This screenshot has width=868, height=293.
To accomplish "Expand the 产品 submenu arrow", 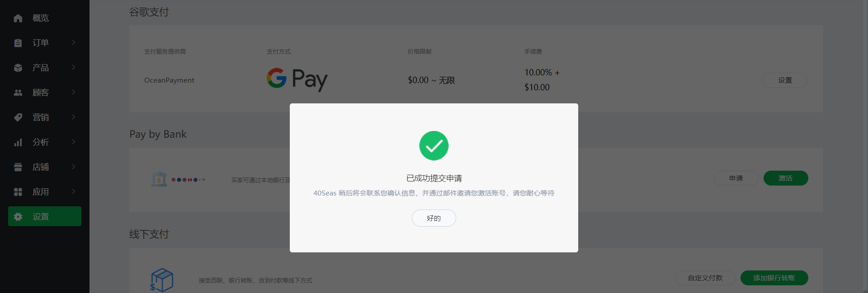I will pos(73,67).
